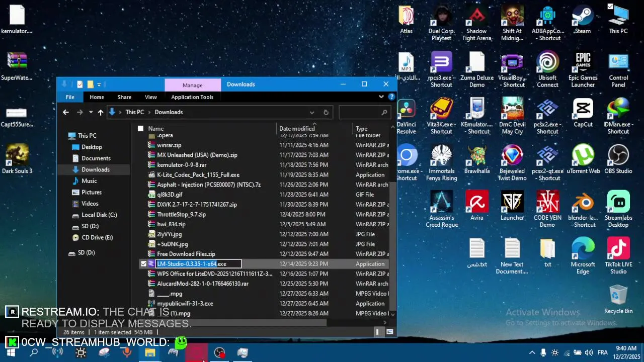Click the volume speaker tray icon
644x362 pixels.
[589, 352]
